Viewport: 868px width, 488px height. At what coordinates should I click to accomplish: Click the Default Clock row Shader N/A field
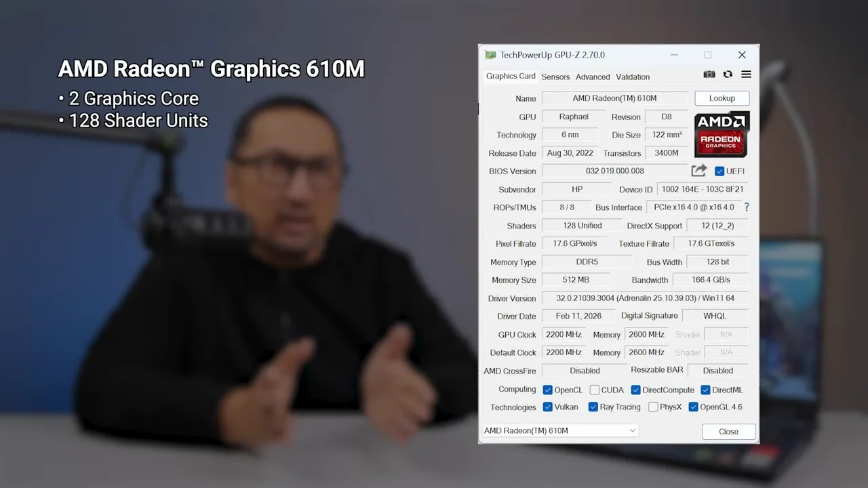pos(726,352)
